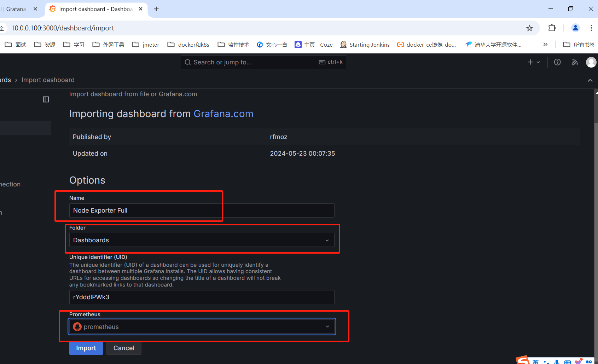Click the plus add-new icon in Grafana header

pyautogui.click(x=533, y=62)
